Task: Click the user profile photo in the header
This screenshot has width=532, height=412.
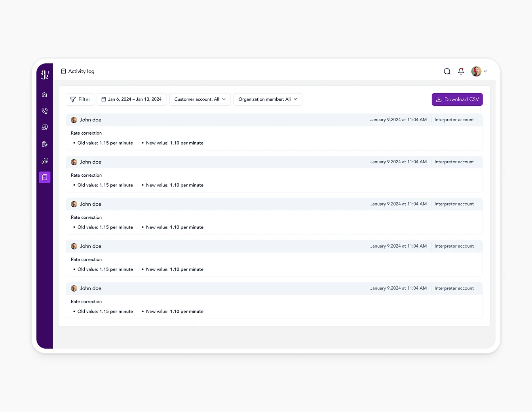Action: pyautogui.click(x=476, y=71)
